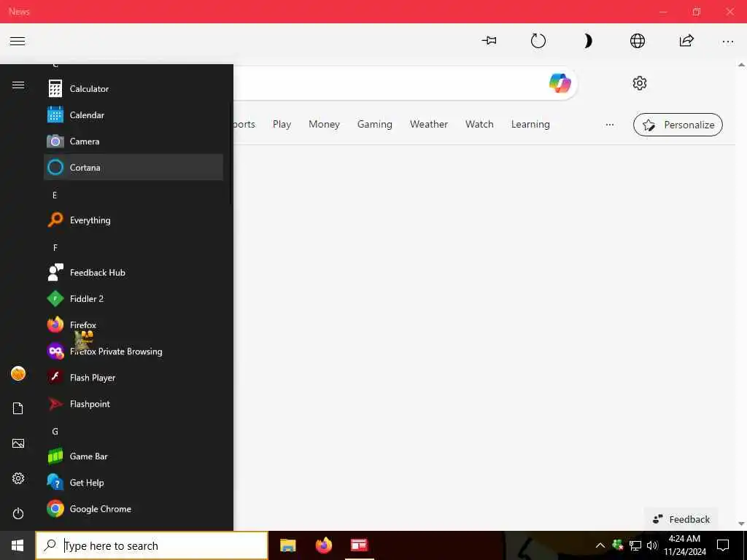
Task: Open the network status tray icon
Action: [x=635, y=545]
